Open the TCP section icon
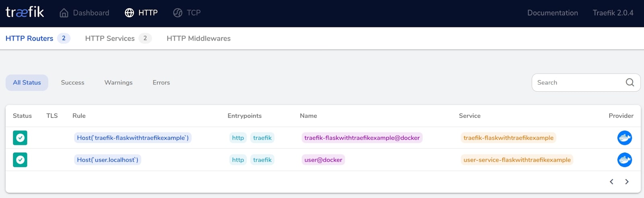 pos(178,13)
